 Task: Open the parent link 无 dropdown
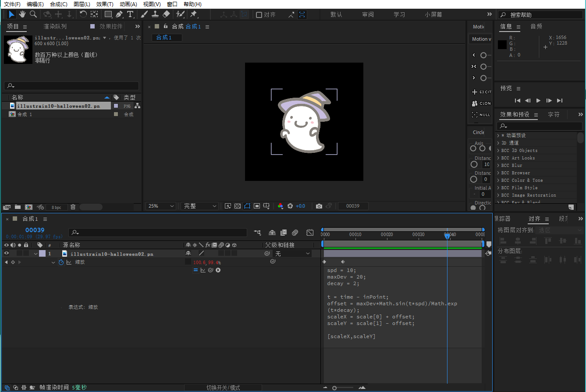[292, 254]
